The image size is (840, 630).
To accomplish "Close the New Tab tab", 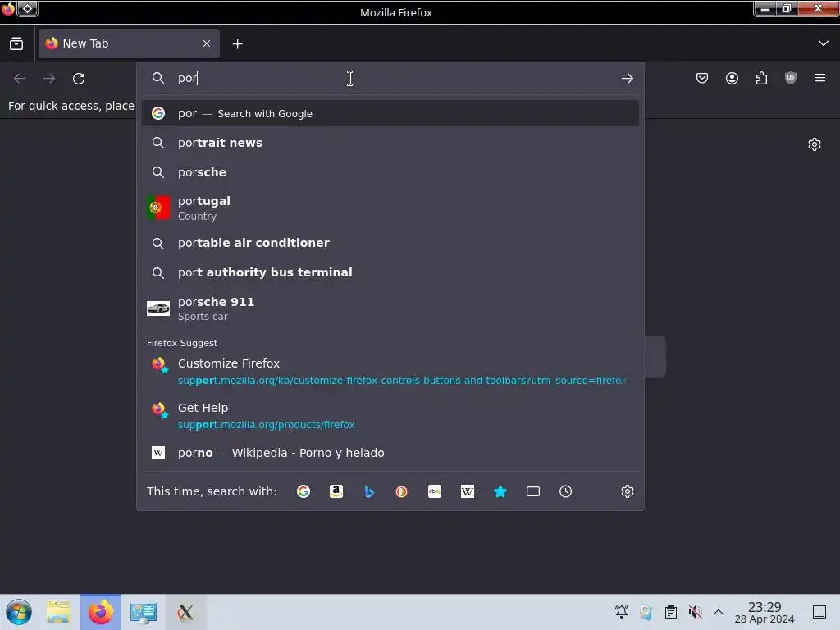I will [x=207, y=43].
